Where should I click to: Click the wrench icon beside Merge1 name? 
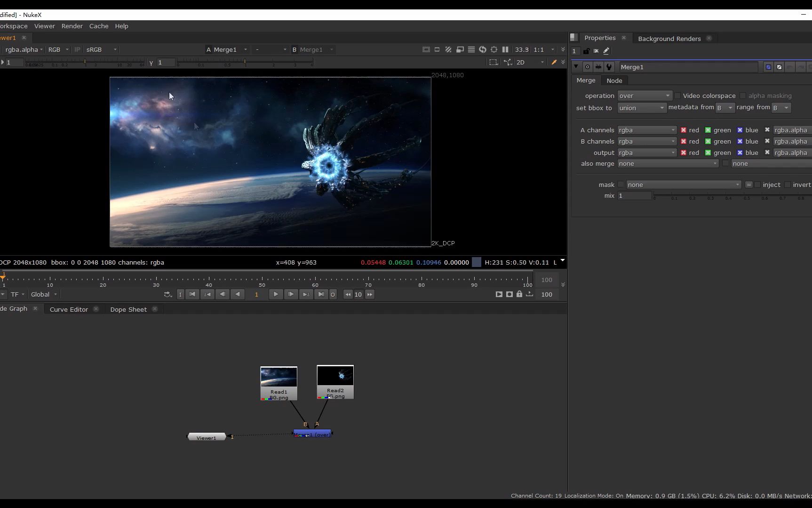tap(609, 67)
